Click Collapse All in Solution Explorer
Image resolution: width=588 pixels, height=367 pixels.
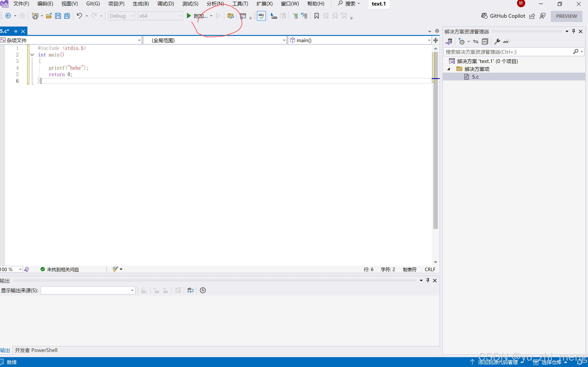click(485, 42)
